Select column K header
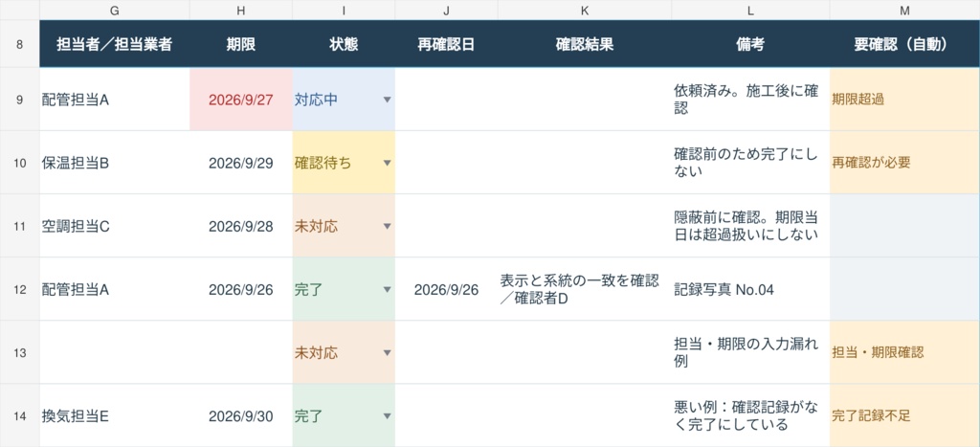Screen dimensions: 980x447 point(585,10)
